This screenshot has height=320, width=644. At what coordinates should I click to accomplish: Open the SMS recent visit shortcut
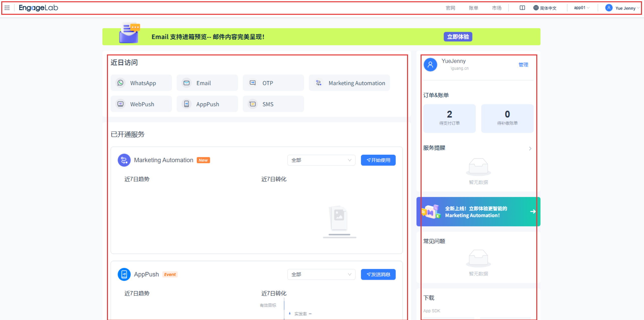[x=273, y=104]
